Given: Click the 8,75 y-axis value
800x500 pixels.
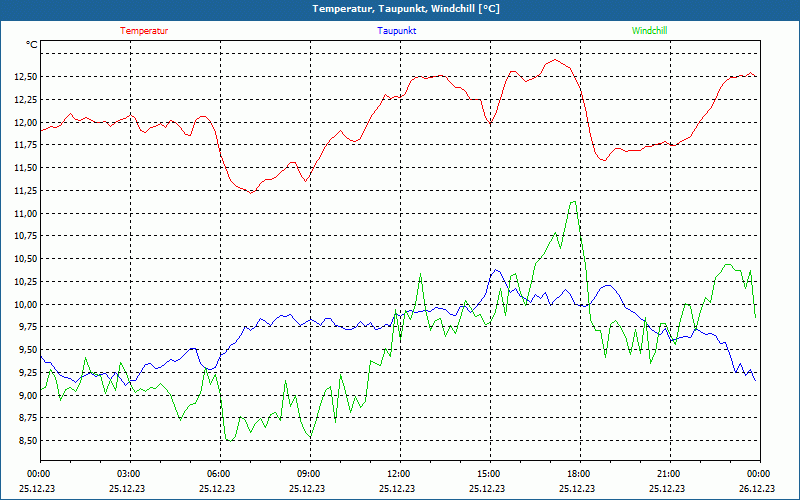Looking at the screenshot, I should pos(28,418).
